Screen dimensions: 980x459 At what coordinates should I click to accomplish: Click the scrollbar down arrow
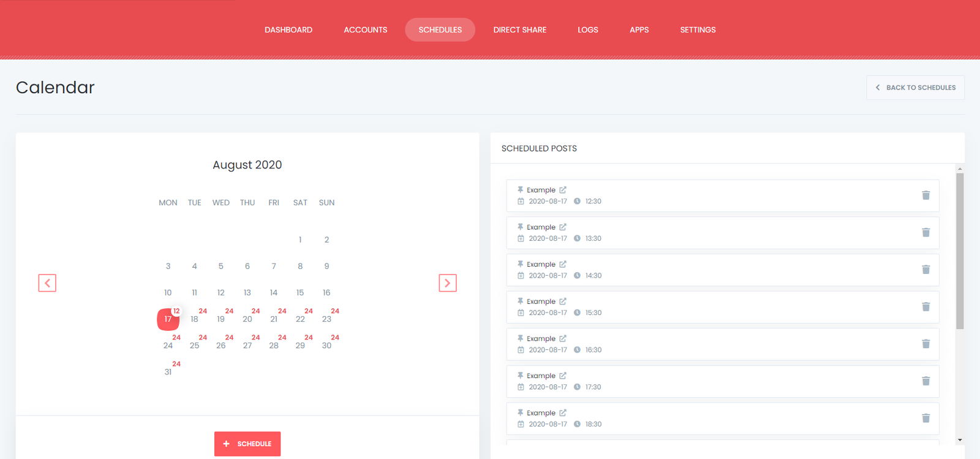(x=960, y=440)
